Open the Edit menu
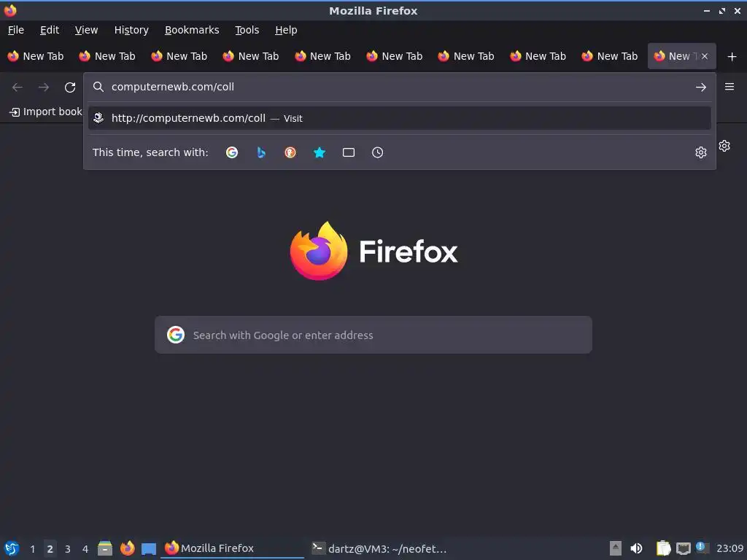 click(50, 30)
